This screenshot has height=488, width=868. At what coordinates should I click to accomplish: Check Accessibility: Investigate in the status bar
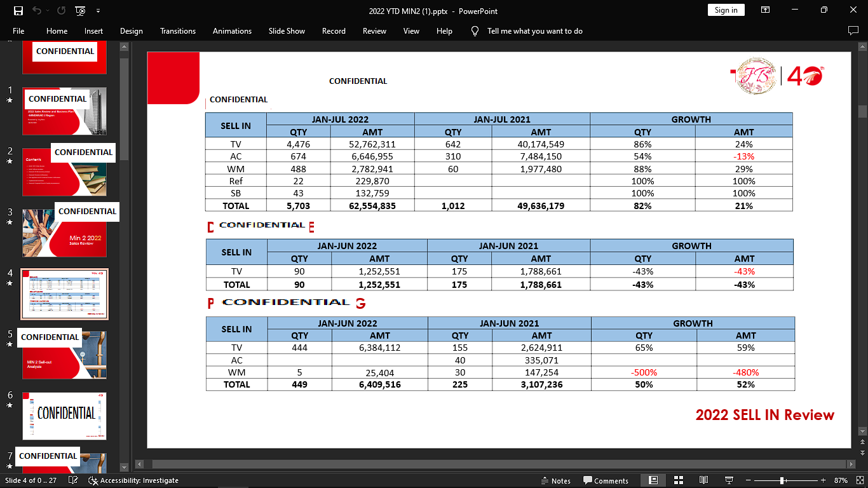(x=133, y=480)
